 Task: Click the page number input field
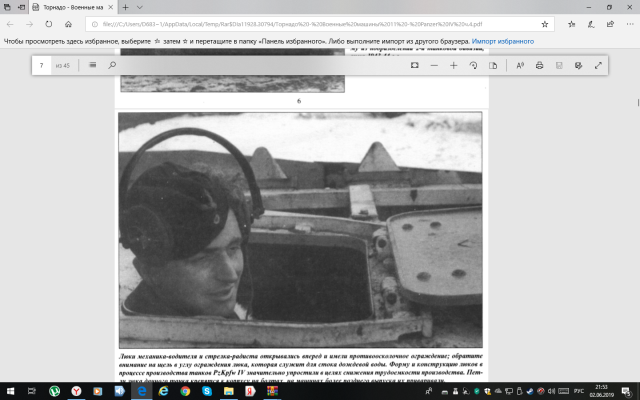coord(42,65)
